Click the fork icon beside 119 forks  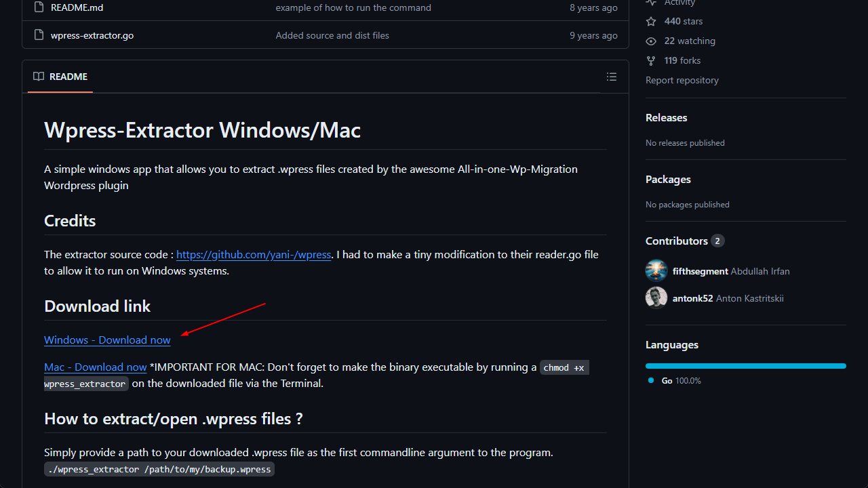click(x=651, y=60)
